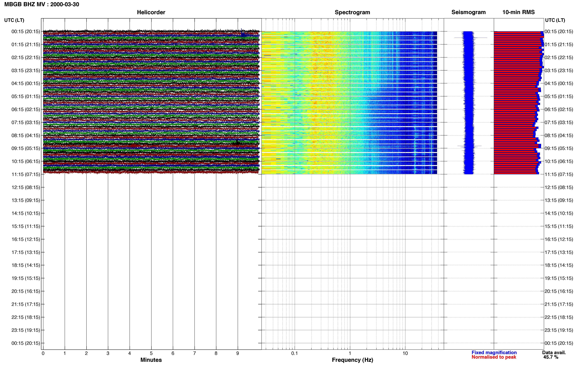The image size is (588, 368).
Task: Click the '5' tick on the Minutes axis
Action: [151, 353]
